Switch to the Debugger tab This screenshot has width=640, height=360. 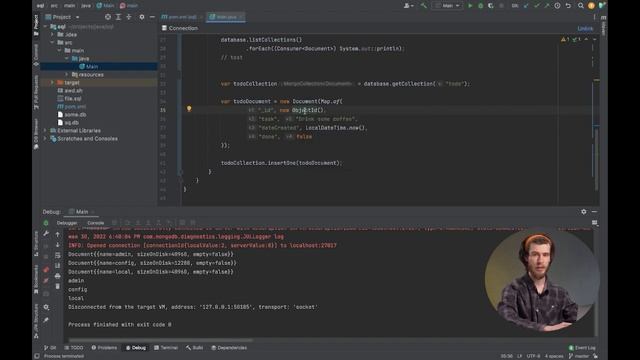point(67,223)
